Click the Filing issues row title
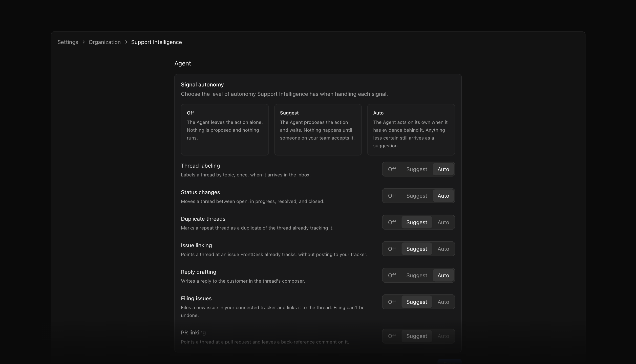This screenshot has width=636, height=364. coord(196,299)
